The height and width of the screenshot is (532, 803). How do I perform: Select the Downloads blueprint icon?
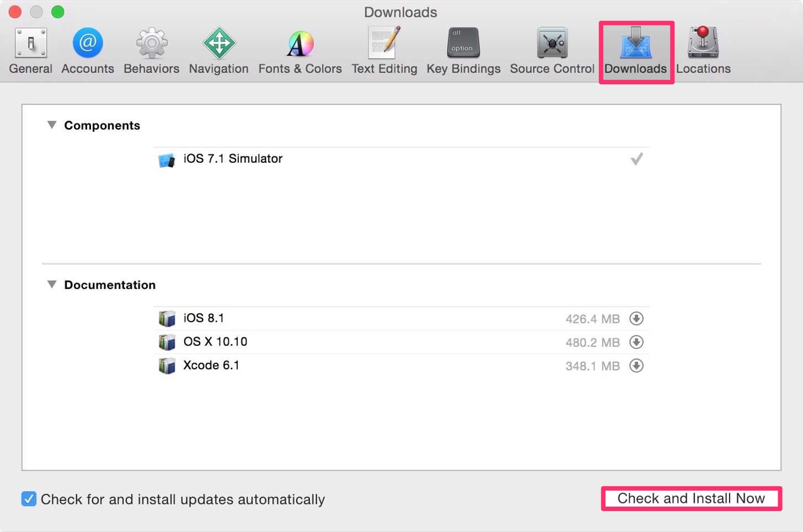[636, 43]
